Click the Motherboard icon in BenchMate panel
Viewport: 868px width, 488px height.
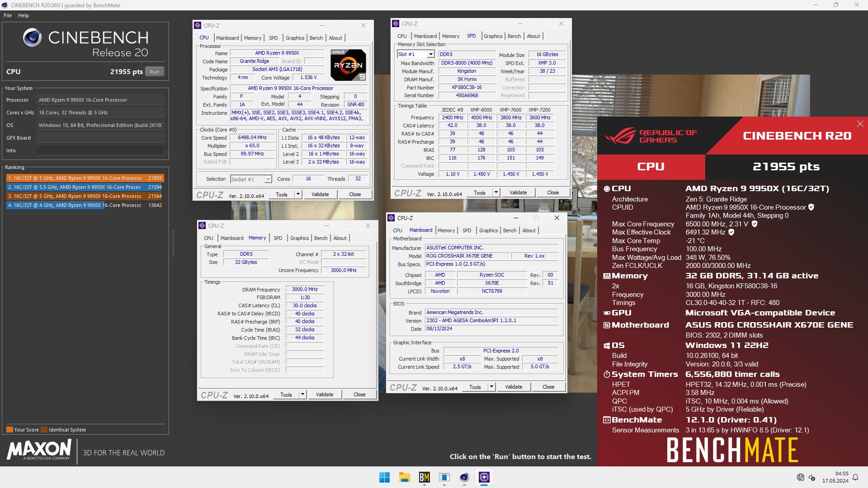point(607,325)
